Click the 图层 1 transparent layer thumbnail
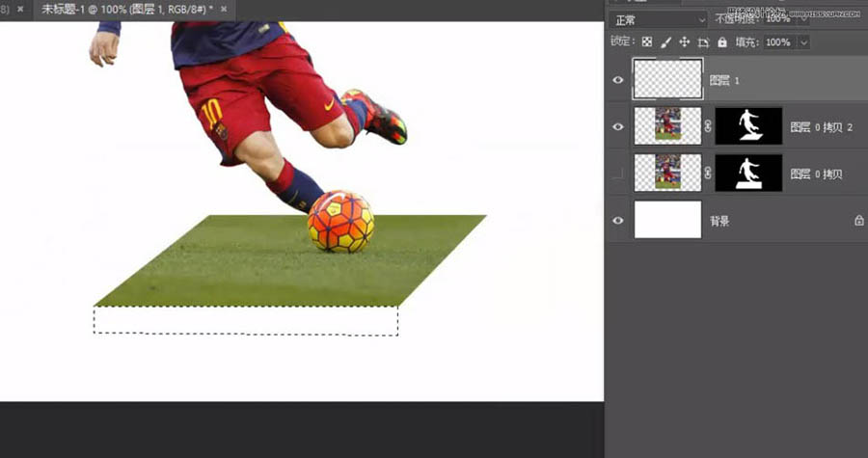868x458 pixels. point(667,79)
